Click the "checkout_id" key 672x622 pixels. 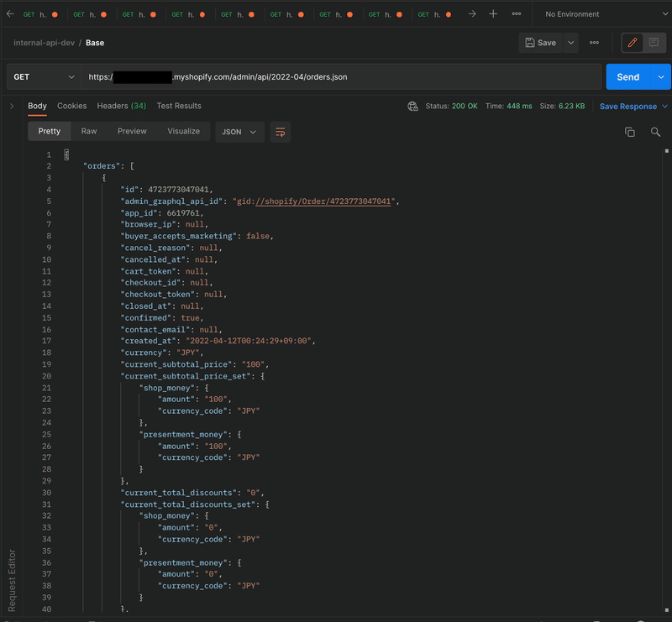pos(150,283)
